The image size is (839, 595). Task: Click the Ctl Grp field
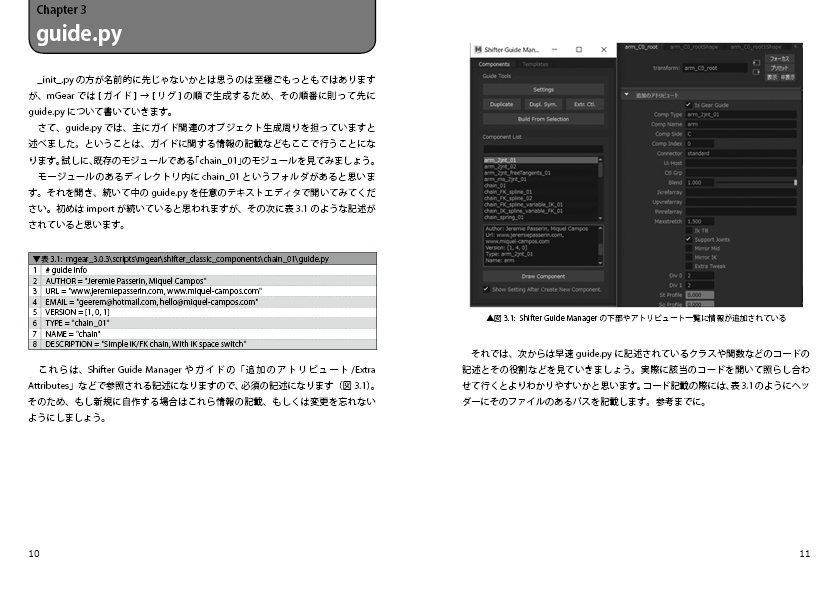pyautogui.click(x=741, y=173)
